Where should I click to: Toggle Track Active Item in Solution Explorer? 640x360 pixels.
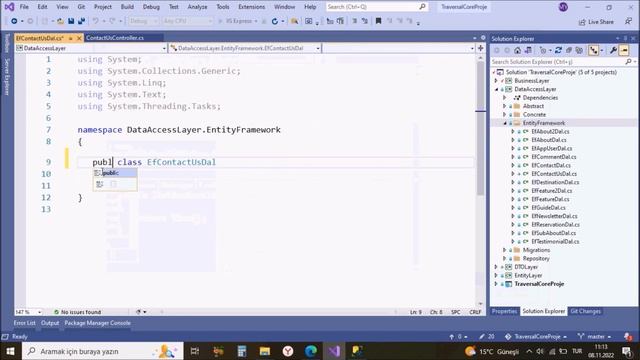click(x=593, y=50)
